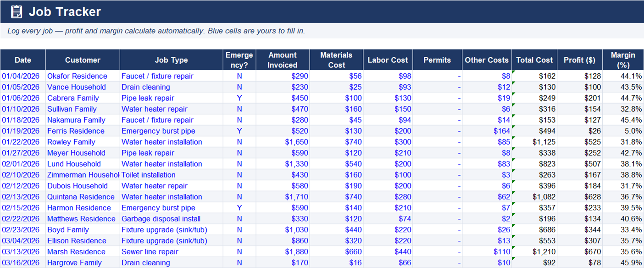Select the $164 other costs cell
This screenshot has height=268, width=644.
tap(487, 131)
